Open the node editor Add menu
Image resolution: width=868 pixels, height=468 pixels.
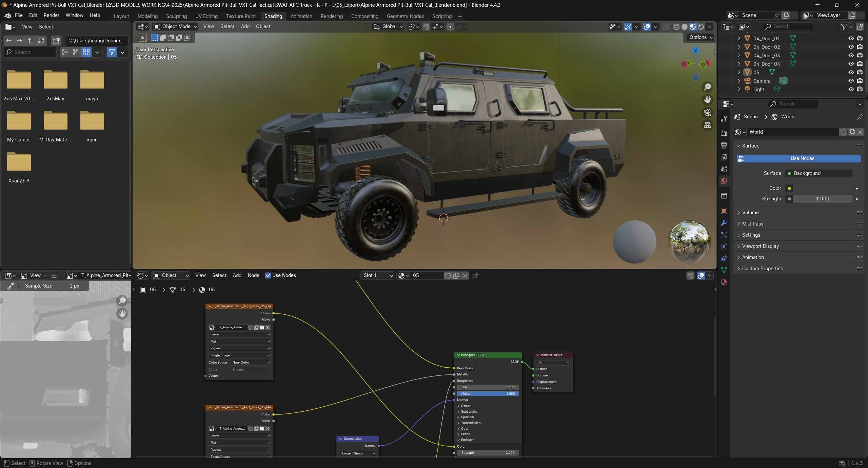[237, 275]
